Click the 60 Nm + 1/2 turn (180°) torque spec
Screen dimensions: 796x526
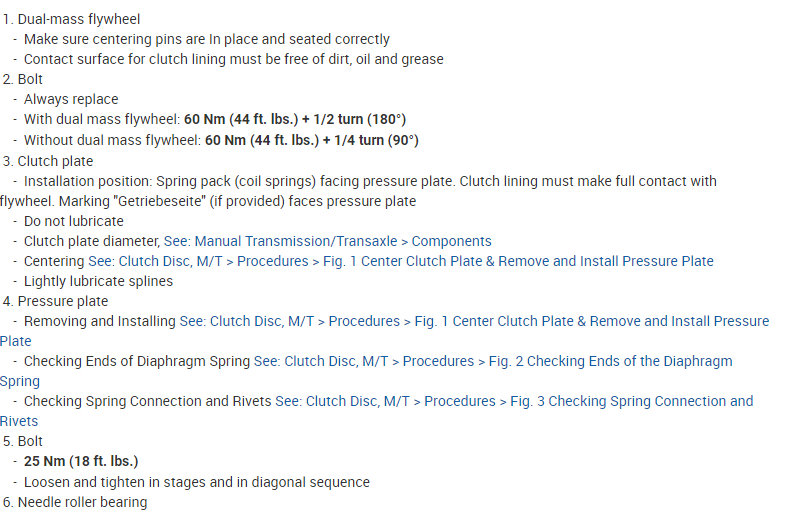pos(295,119)
